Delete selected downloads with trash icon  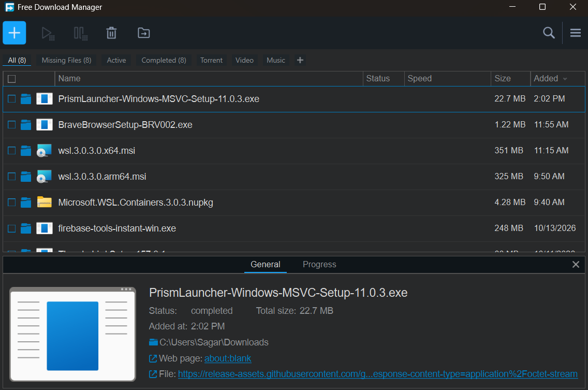111,33
